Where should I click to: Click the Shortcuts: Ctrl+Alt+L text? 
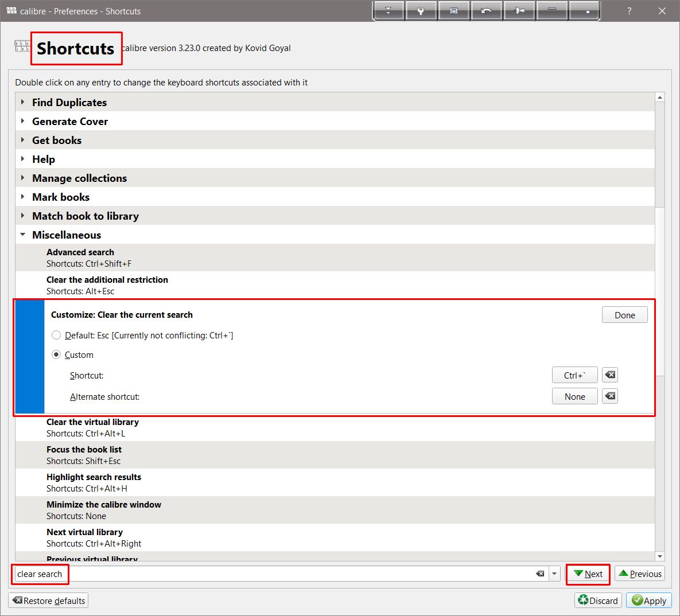[86, 434]
